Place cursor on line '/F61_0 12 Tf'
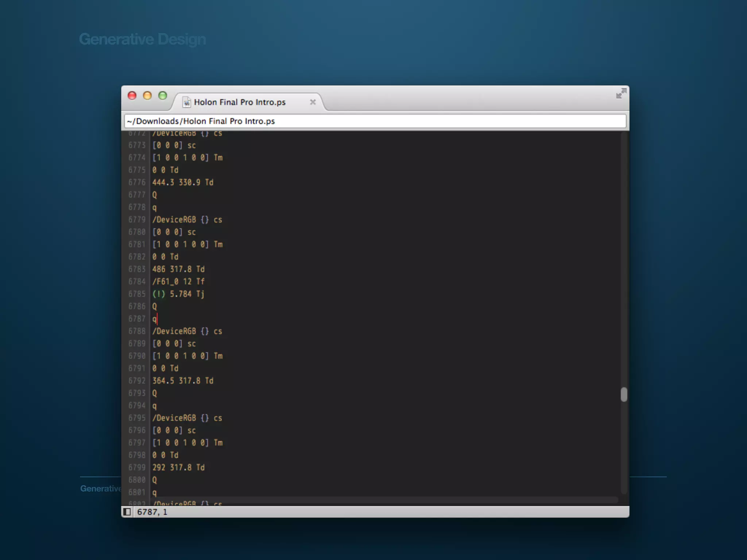This screenshot has height=560, width=747. pyautogui.click(x=178, y=281)
